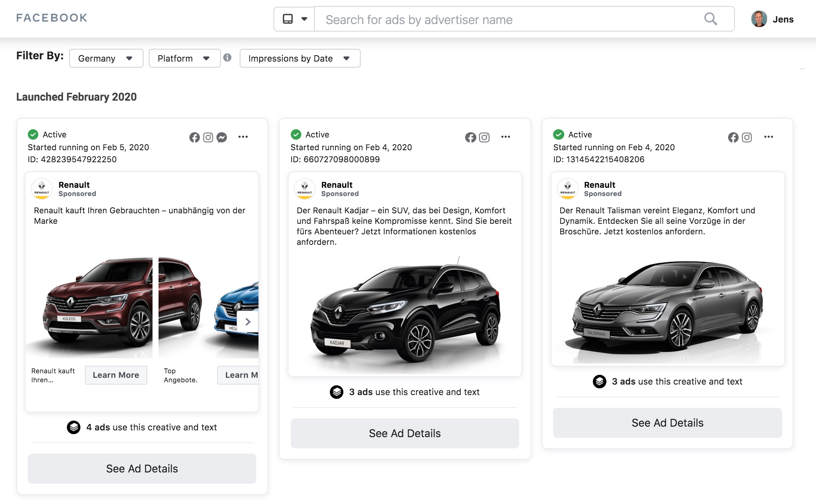Click Active status checkmark on Kadjar ad

pyautogui.click(x=296, y=134)
